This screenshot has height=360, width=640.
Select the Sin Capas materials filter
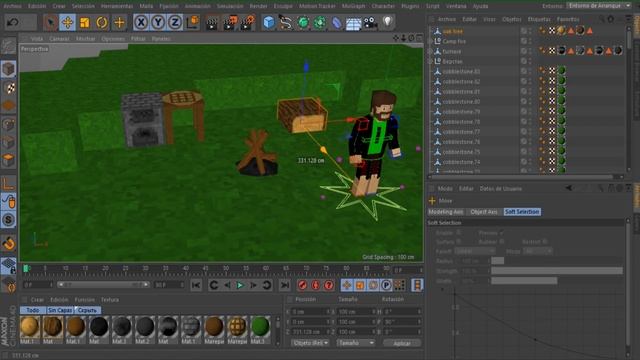(x=60, y=310)
